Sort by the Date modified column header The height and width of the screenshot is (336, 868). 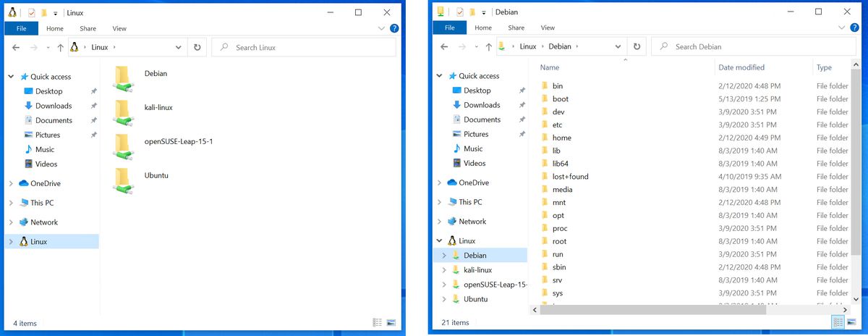coord(741,67)
